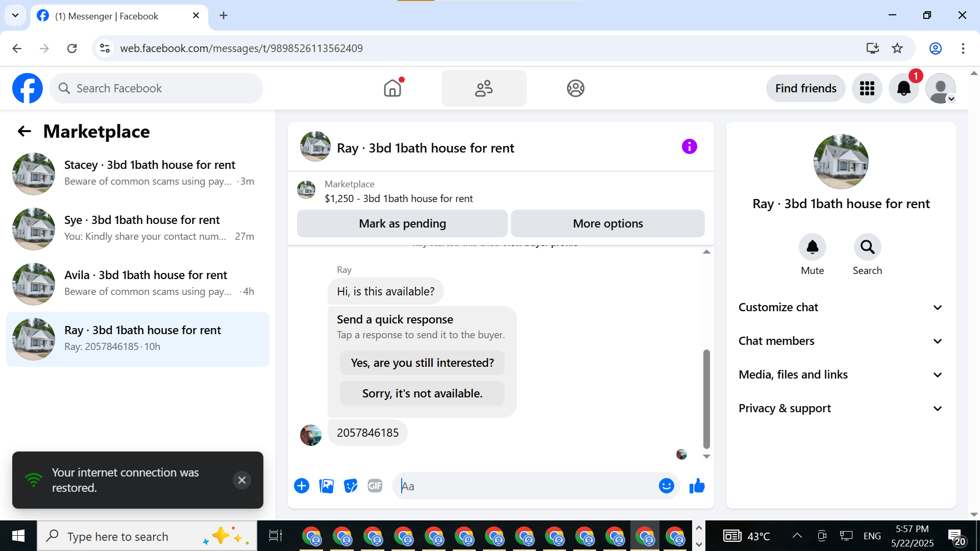
Task: Open the Windows notification center
Action: pyautogui.click(x=956, y=537)
